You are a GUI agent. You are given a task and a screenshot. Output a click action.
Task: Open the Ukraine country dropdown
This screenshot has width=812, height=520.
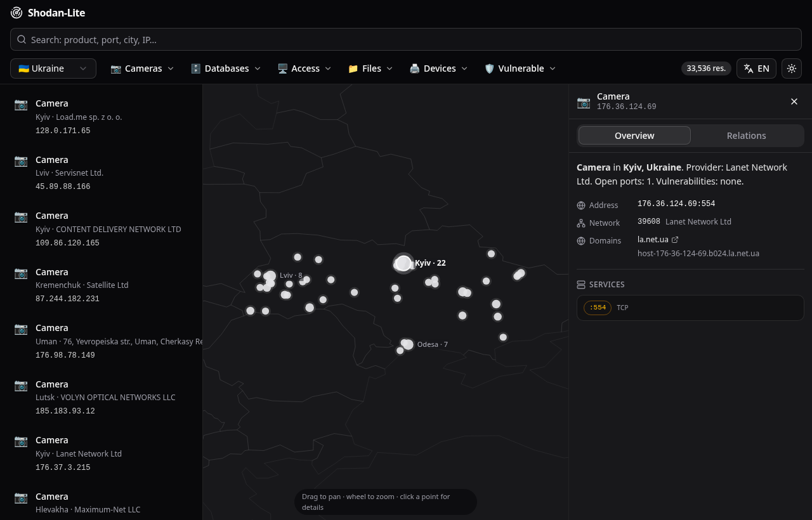(53, 68)
